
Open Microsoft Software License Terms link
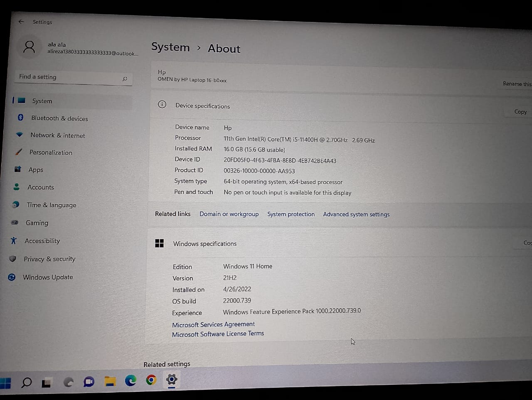click(x=218, y=334)
